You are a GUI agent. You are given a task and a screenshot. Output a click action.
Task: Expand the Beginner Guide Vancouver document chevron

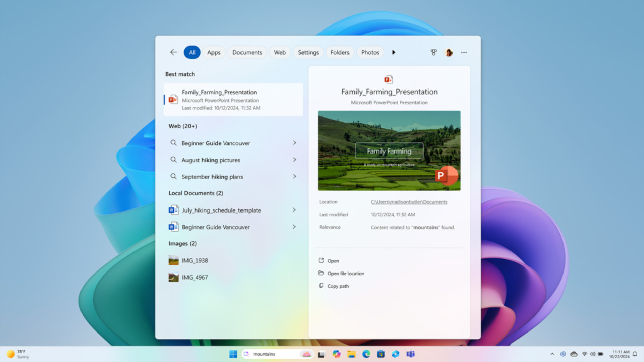point(294,227)
